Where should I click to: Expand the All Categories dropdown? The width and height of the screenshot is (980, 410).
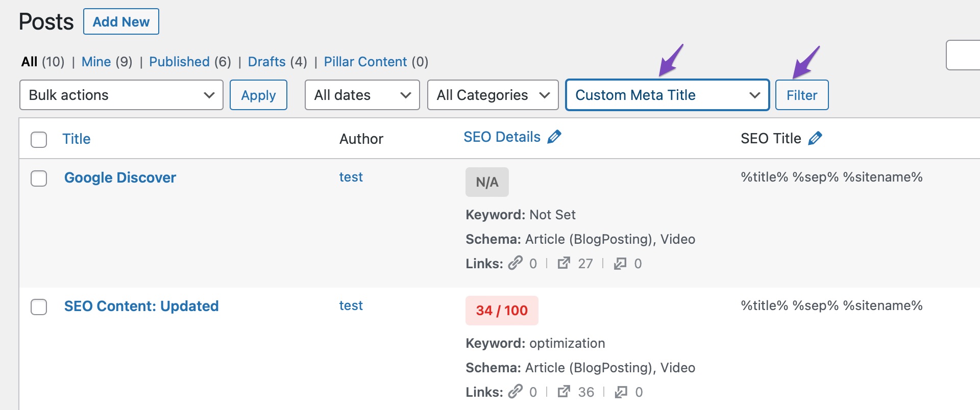click(493, 95)
